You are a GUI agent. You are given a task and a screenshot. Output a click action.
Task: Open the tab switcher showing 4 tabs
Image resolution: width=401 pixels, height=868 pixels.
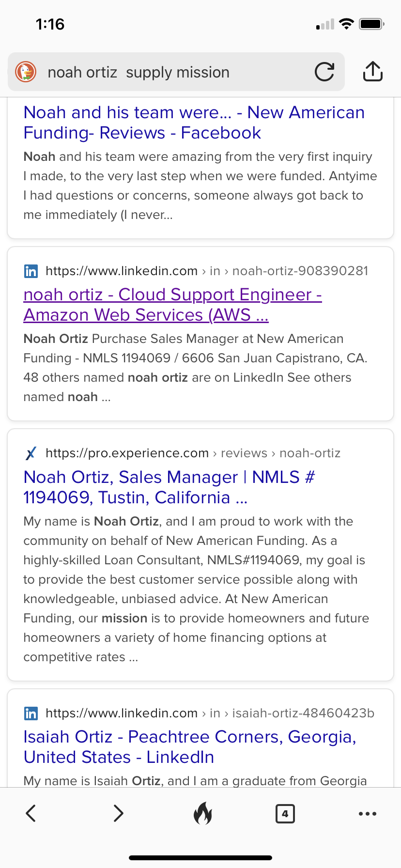pyautogui.click(x=285, y=813)
